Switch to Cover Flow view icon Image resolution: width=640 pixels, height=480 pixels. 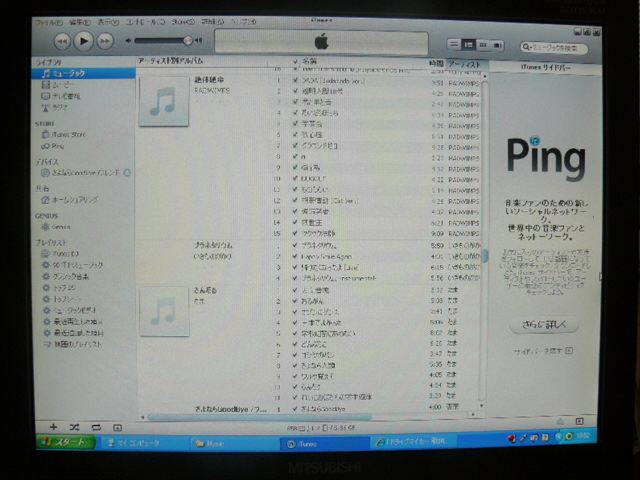click(498, 45)
